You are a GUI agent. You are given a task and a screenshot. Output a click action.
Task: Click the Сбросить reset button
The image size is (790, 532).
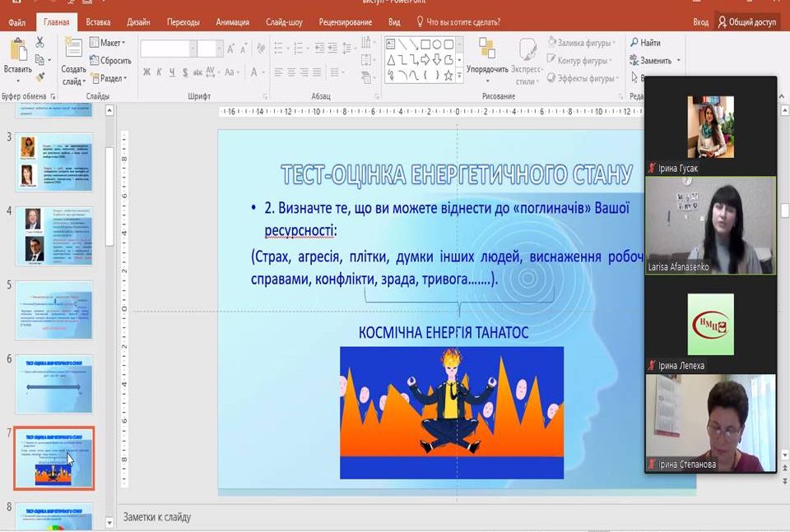[x=110, y=60]
